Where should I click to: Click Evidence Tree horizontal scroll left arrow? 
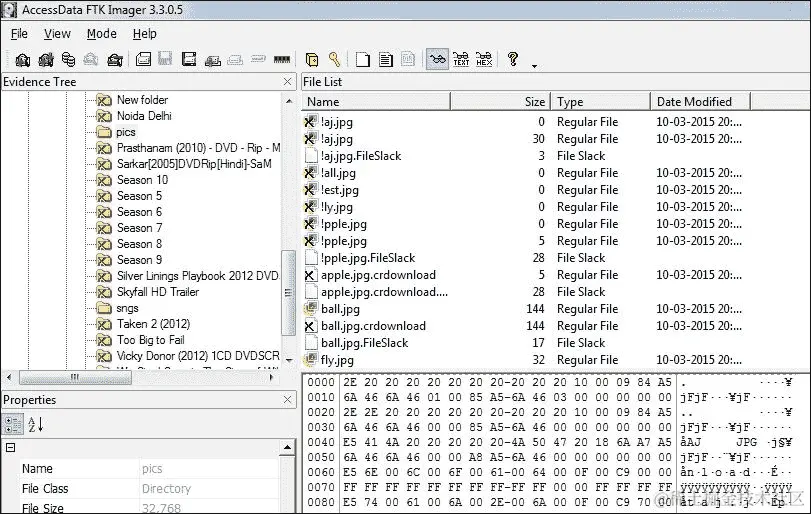(9, 377)
